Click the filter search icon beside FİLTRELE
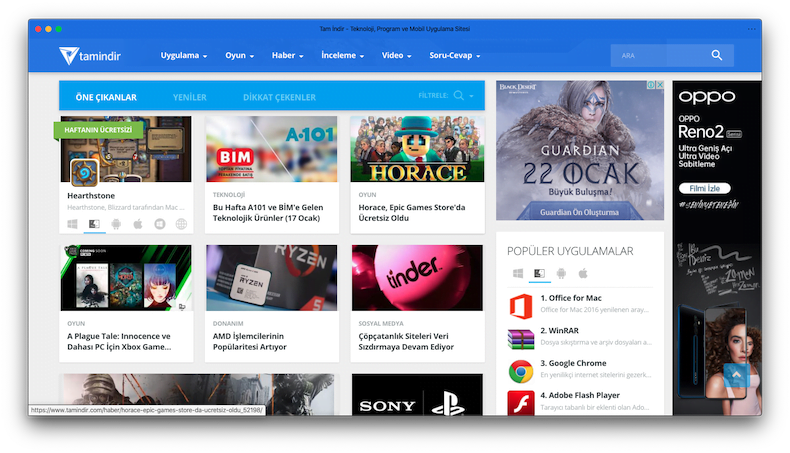This screenshot has width=790, height=453. point(458,95)
